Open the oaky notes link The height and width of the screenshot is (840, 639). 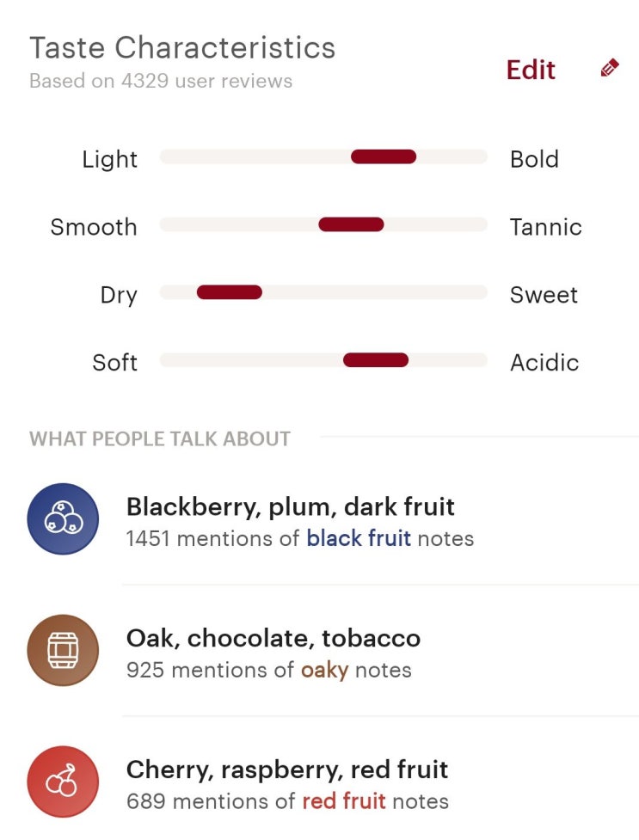[324, 670]
